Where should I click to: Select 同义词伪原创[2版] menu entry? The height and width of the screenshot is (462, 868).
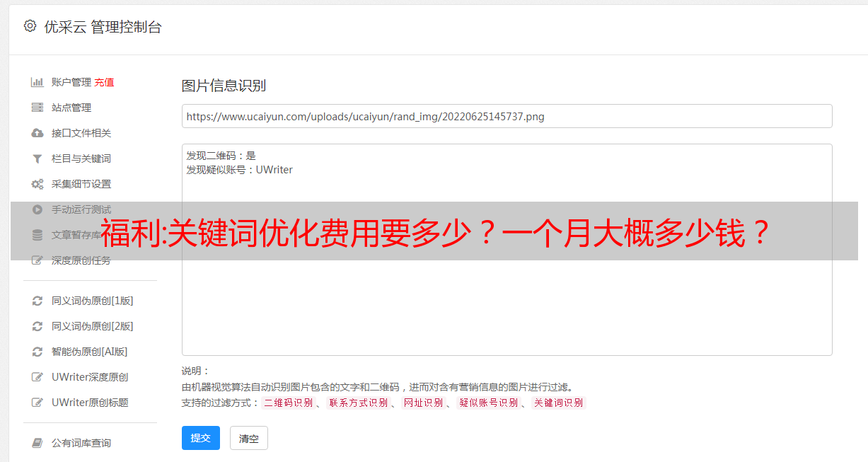[x=93, y=326]
